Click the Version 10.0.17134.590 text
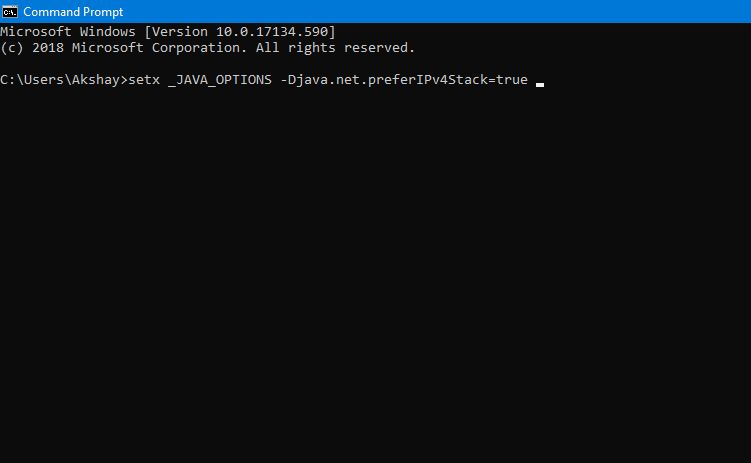Screen dimensions: 751x463 tap(240, 32)
